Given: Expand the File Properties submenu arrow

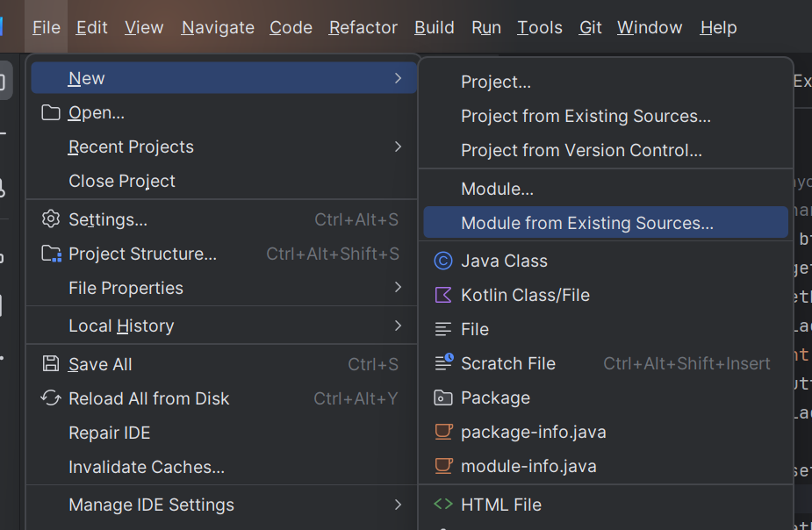Looking at the screenshot, I should click(x=399, y=288).
